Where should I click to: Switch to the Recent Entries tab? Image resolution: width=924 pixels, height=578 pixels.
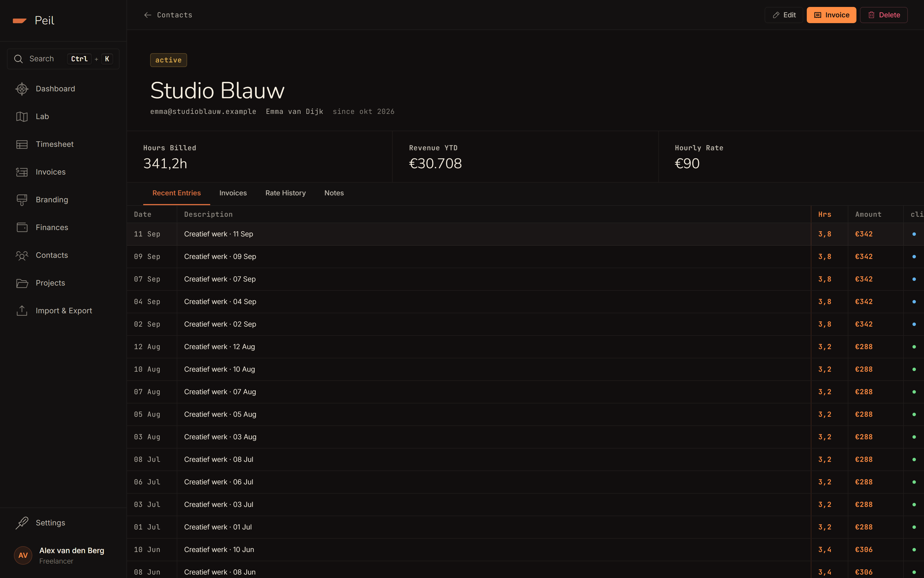[x=176, y=193]
